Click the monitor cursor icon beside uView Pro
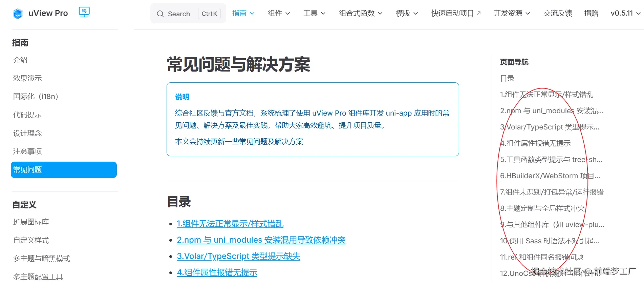 [84, 12]
